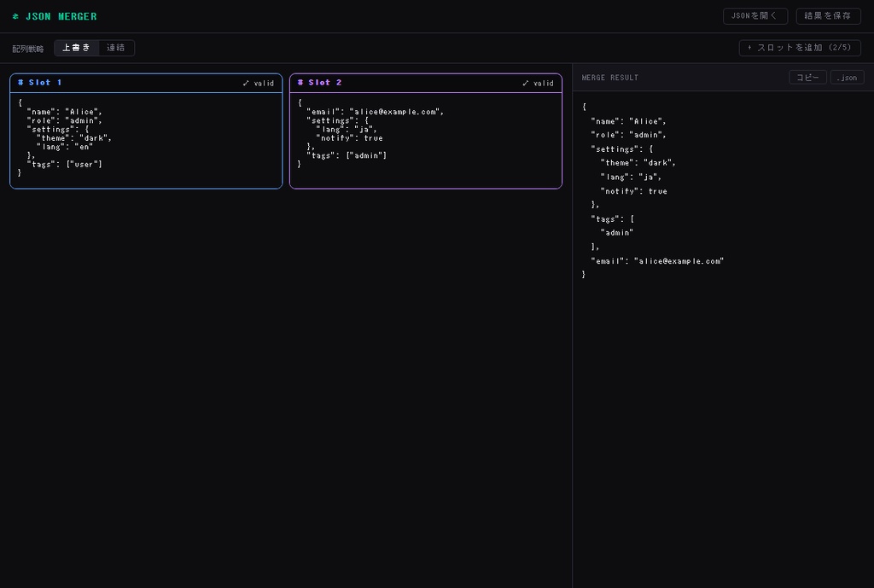Screen dimensions: 874x588
Task: Click the 配列戦略 label
Action: pyautogui.click(x=28, y=49)
